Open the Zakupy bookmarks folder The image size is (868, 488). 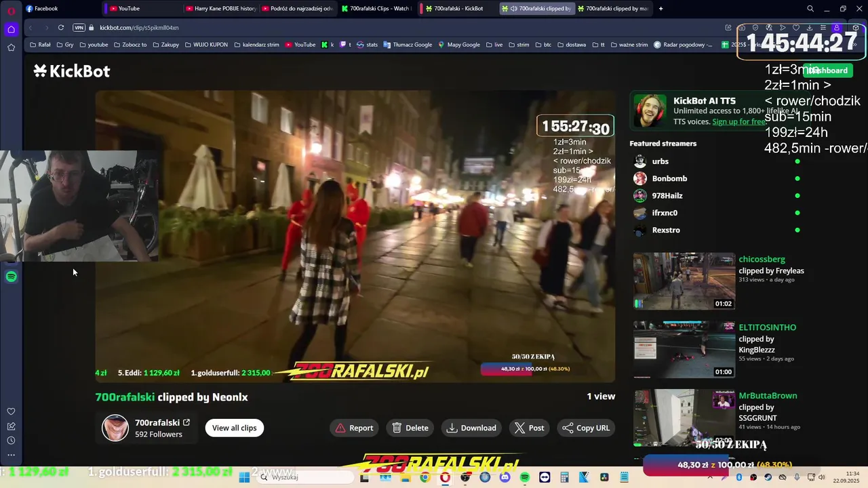[166, 45]
